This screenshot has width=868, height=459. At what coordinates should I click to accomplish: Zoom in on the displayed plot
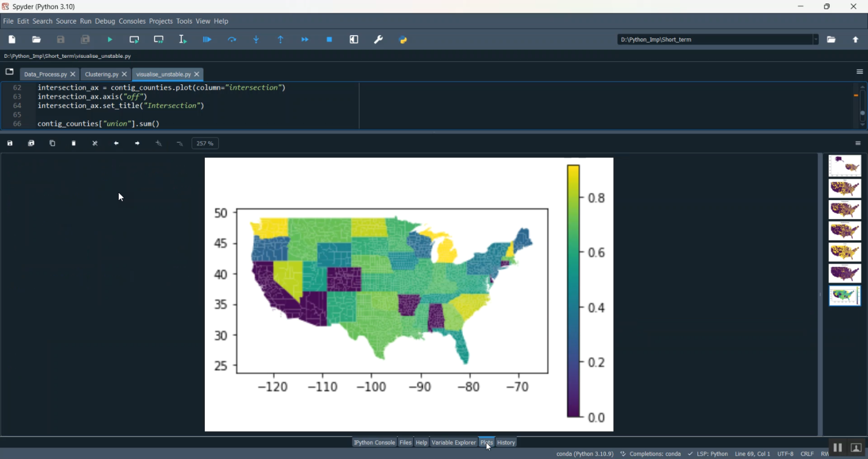click(159, 143)
